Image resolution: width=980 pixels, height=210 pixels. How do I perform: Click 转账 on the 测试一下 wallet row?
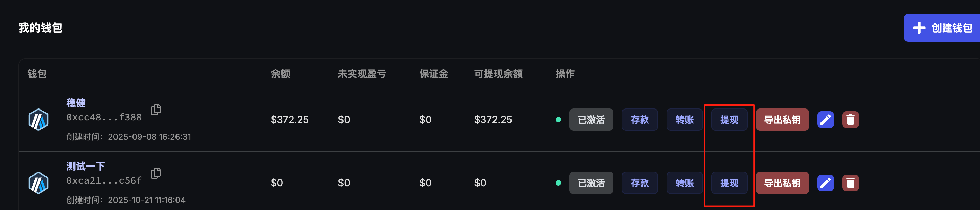click(684, 183)
